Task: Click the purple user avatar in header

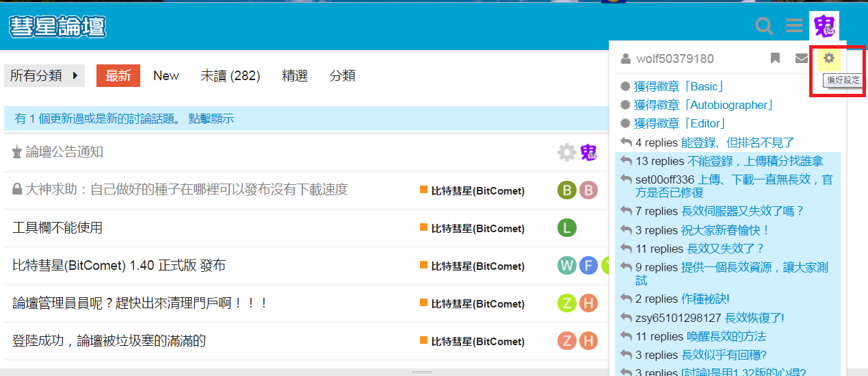Action: [x=824, y=26]
